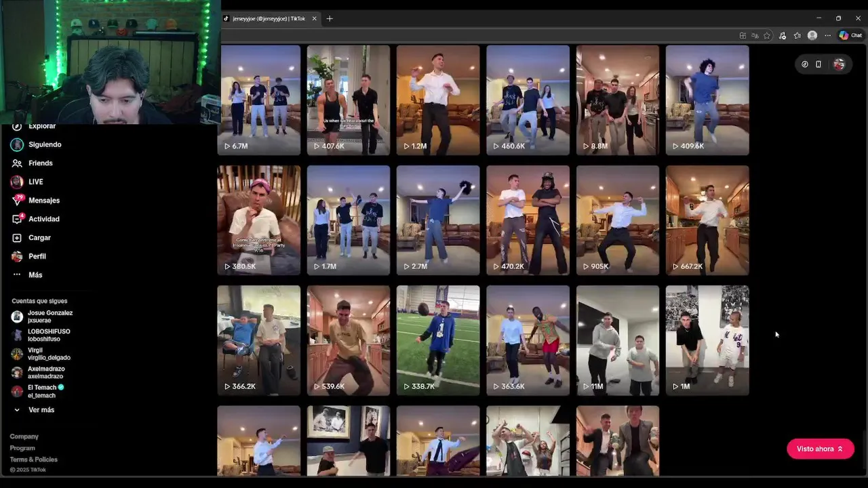Open the Copilot Chat button

pos(850,36)
